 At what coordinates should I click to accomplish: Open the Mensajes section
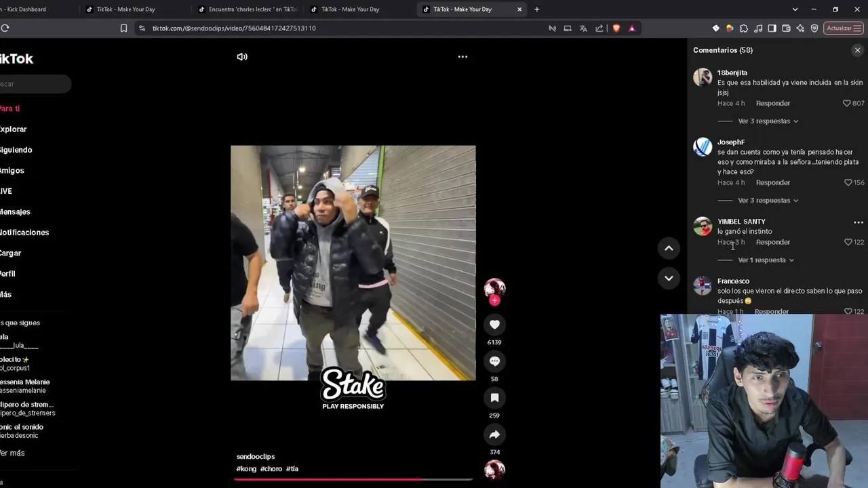[x=15, y=212]
